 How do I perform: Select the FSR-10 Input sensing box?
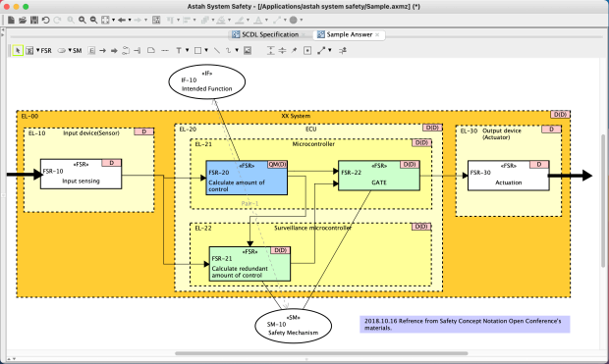pyautogui.click(x=81, y=174)
